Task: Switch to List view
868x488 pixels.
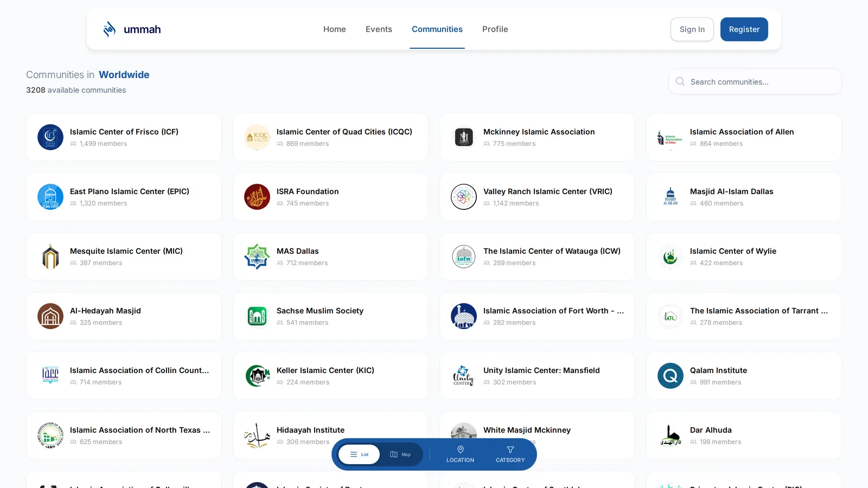Action: coord(359,454)
